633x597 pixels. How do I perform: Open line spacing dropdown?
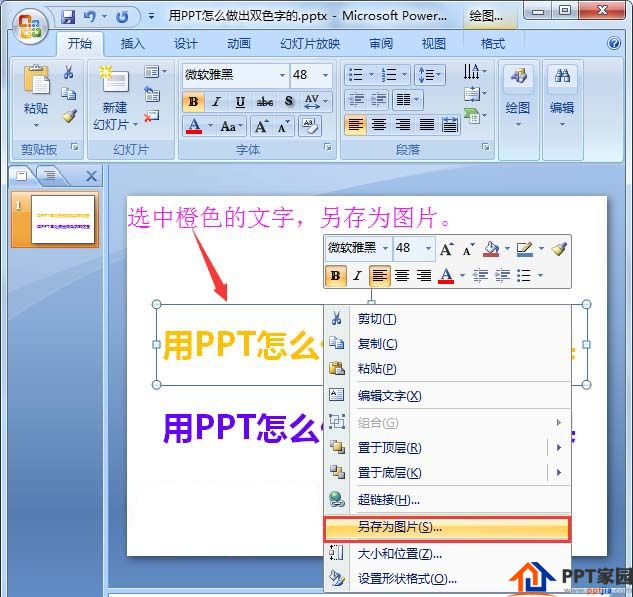click(430, 75)
